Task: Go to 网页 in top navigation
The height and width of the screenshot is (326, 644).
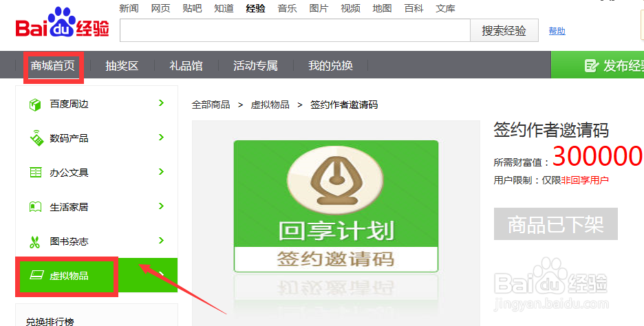Action: tap(160, 8)
